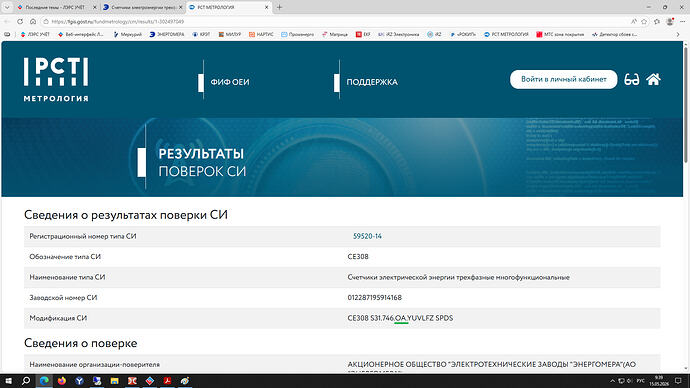Toggle the visually impaired glasses icon
Screen dimensions: 690x388
click(631, 80)
